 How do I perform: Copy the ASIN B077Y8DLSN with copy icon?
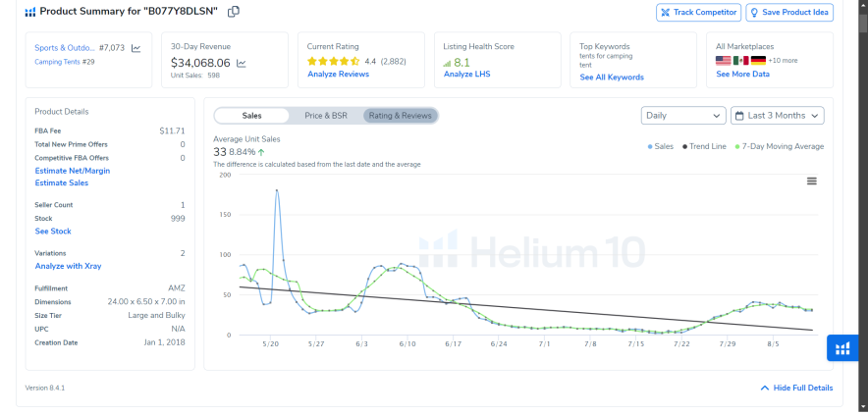pyautogui.click(x=234, y=12)
